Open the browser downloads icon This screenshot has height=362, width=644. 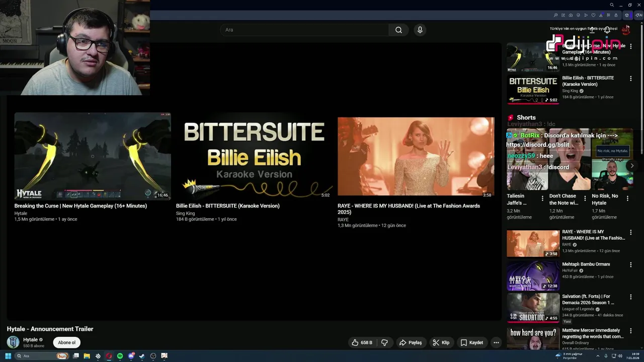tap(601, 15)
